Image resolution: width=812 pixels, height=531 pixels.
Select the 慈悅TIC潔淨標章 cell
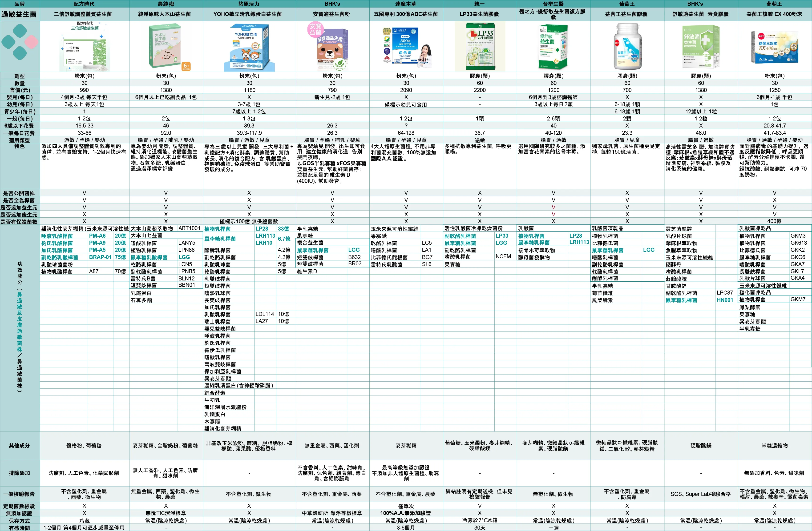tap(166, 513)
